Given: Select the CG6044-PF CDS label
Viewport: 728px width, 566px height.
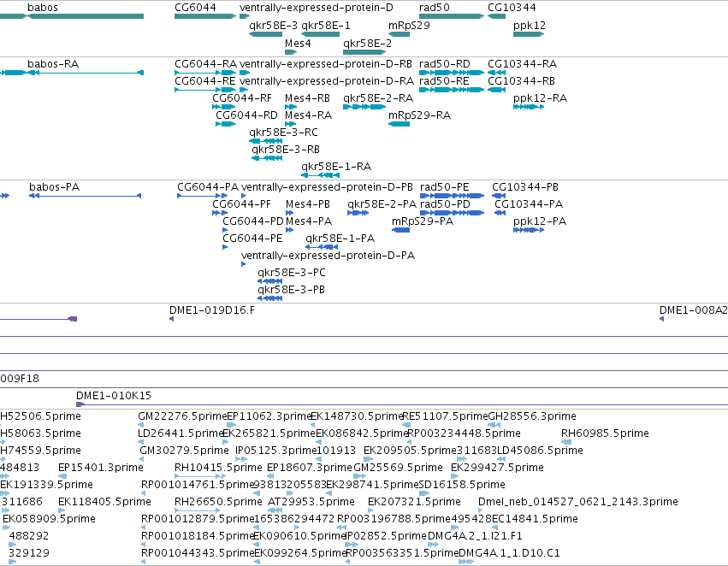Looking at the screenshot, I should click(x=241, y=204).
